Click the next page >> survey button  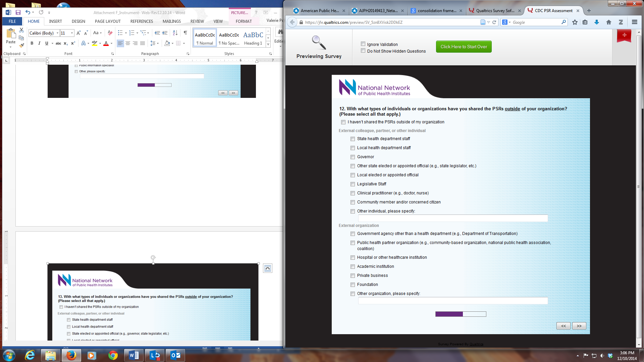[x=579, y=326]
